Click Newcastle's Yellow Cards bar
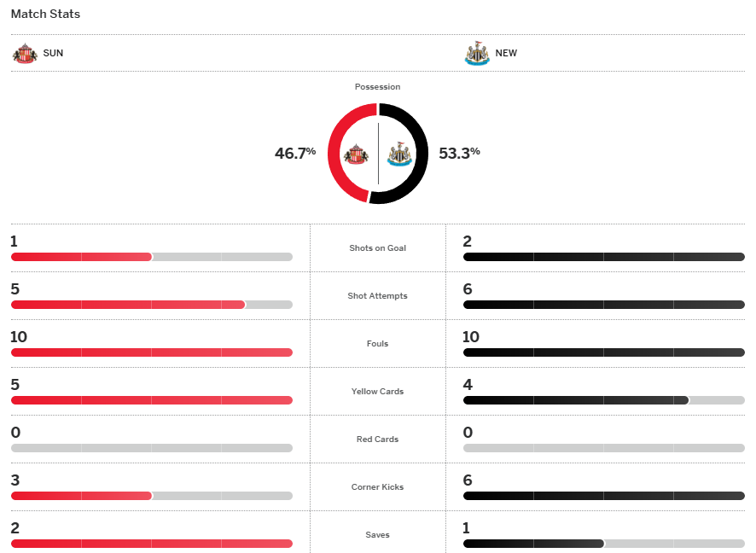 (x=575, y=400)
